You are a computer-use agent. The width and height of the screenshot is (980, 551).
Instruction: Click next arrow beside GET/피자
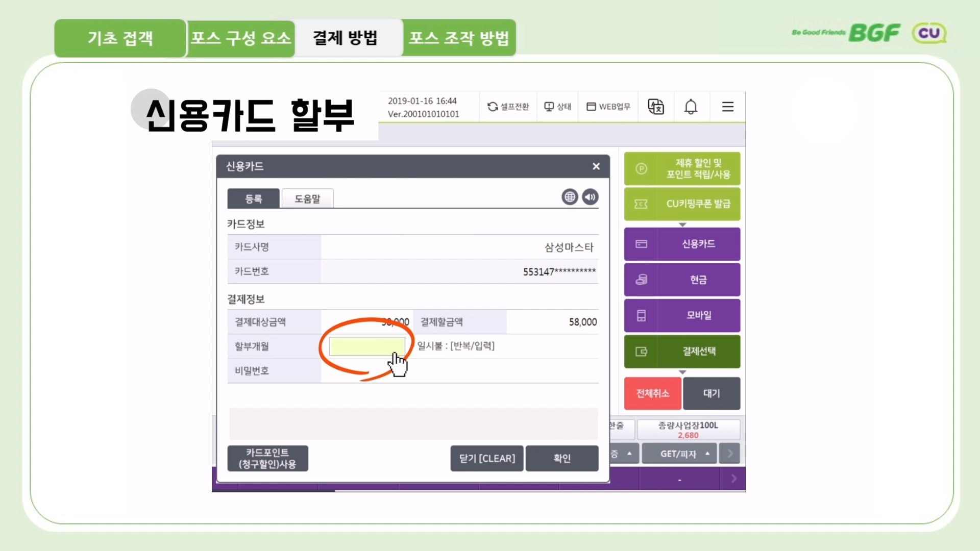coord(730,454)
